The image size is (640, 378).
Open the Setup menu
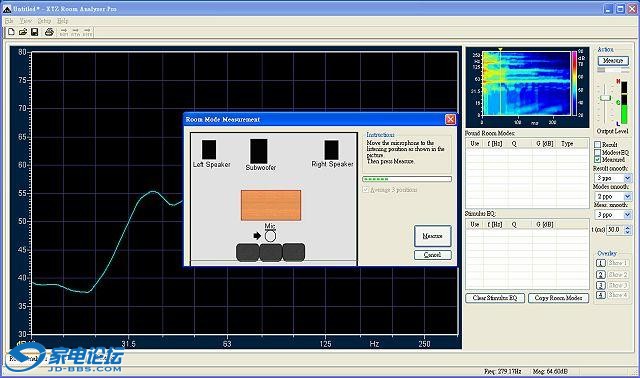(44, 20)
